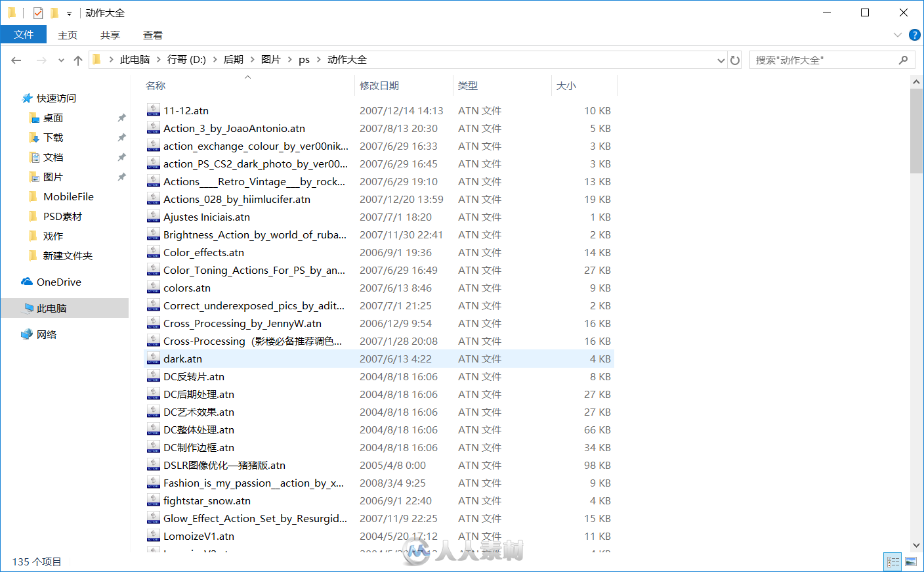Click the file icon of LomoizeV1.atn
The image size is (924, 572).
point(154,536)
